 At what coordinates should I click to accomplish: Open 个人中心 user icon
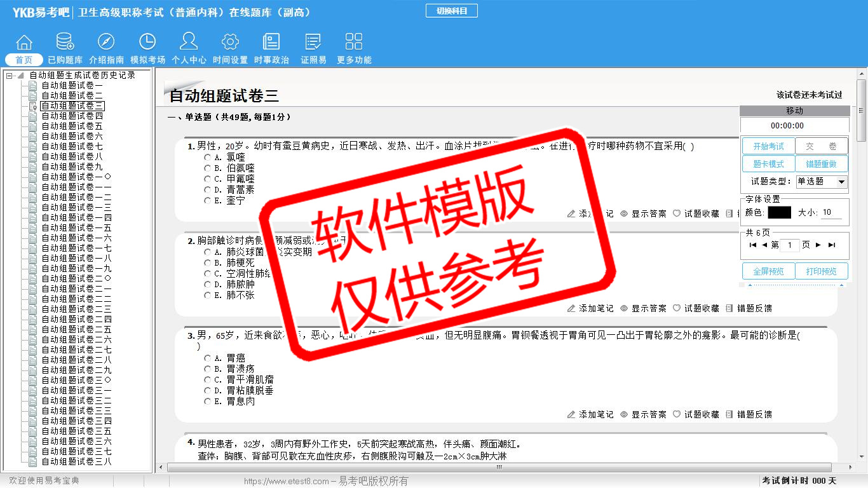coord(189,43)
